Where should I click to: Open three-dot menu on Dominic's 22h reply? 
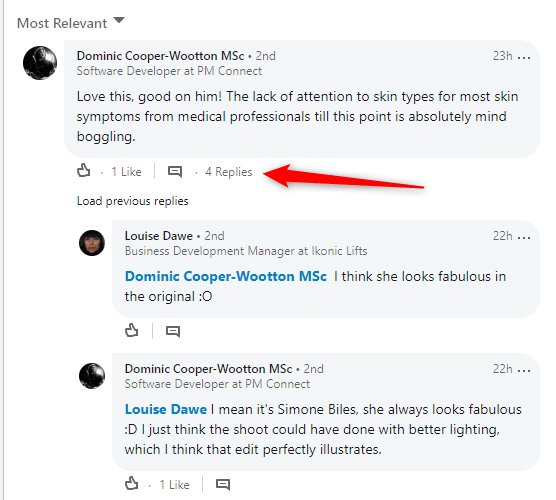[x=524, y=371]
